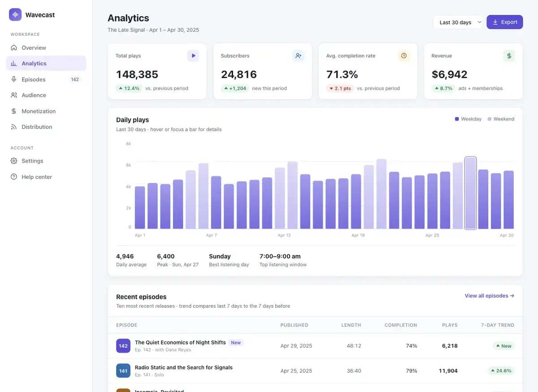The width and height of the screenshot is (538, 392).
Task: Click the +1,204 subscribers badge
Action: 235,88
